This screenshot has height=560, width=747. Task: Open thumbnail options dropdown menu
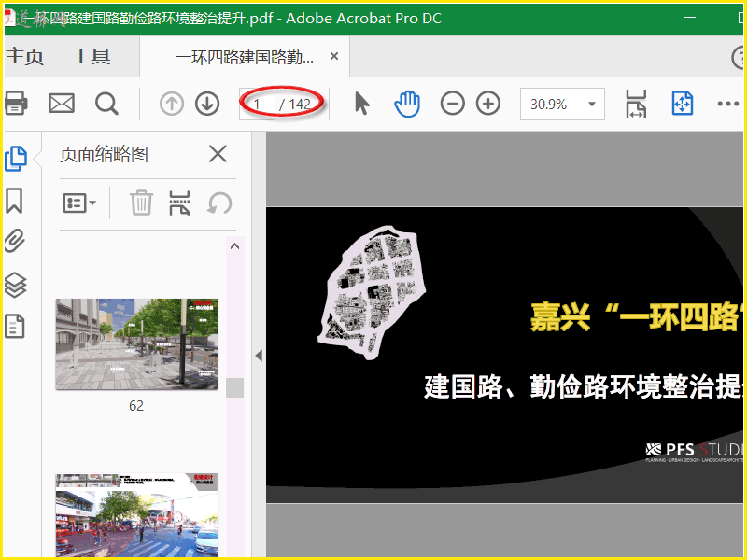click(x=79, y=203)
